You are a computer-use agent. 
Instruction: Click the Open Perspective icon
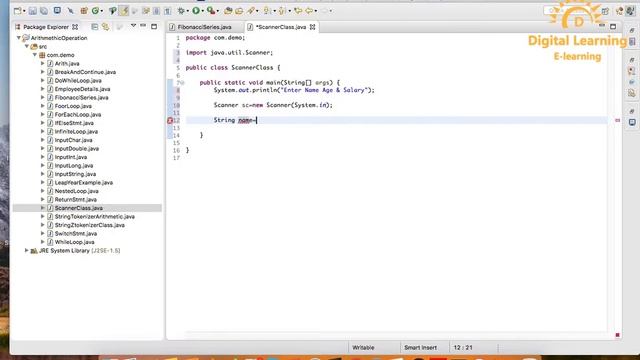(x=605, y=11)
